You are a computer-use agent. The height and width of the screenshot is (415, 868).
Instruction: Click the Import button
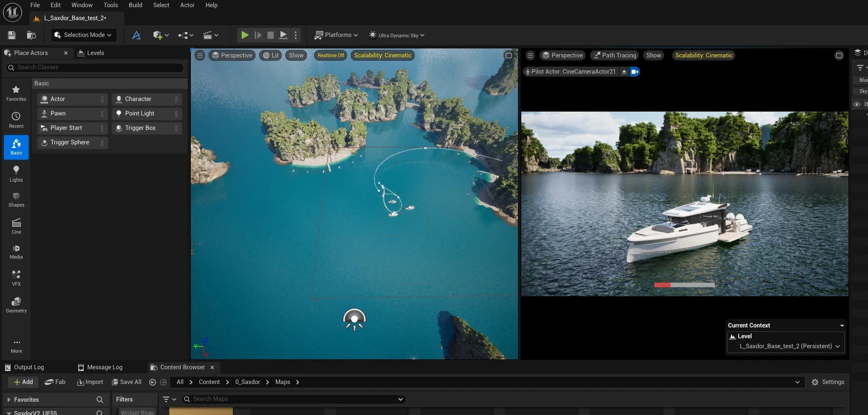pos(90,382)
